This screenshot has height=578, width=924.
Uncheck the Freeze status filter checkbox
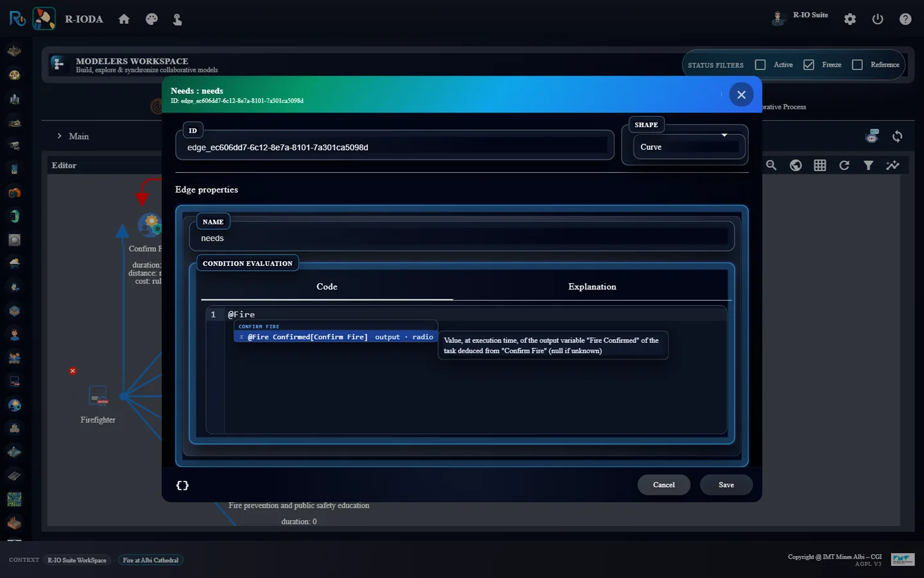coord(809,65)
